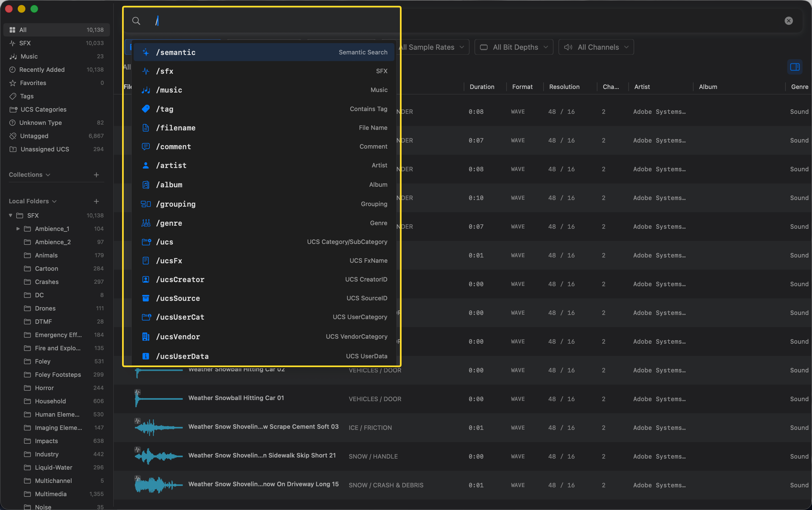Open the Horror folder
812x510 pixels.
pyautogui.click(x=57, y=388)
